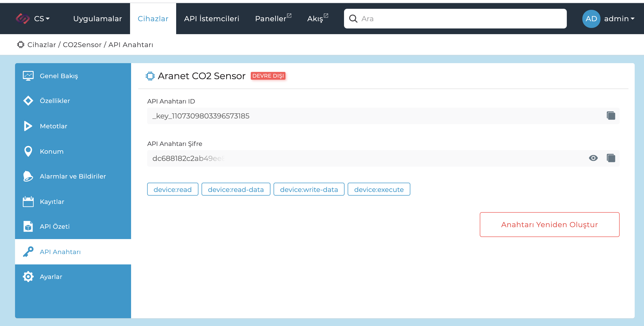This screenshot has height=326, width=644.
Task: Click the Konum map pin icon
Action: click(28, 151)
